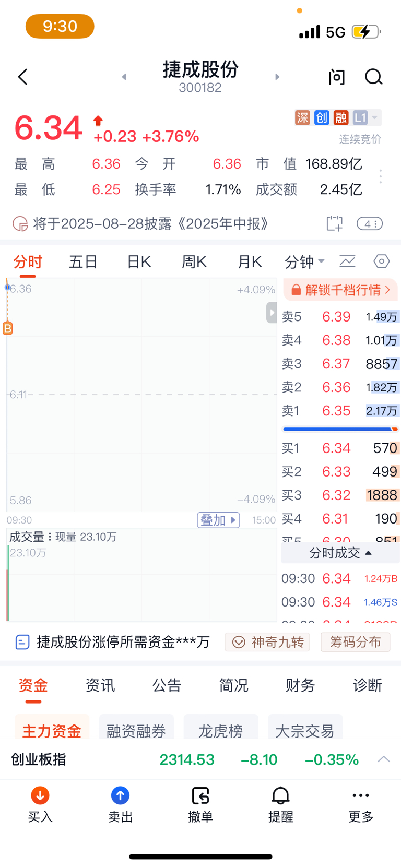Select 买3 price 6.32 row
Viewport: 401px width, 868px height.
point(340,495)
